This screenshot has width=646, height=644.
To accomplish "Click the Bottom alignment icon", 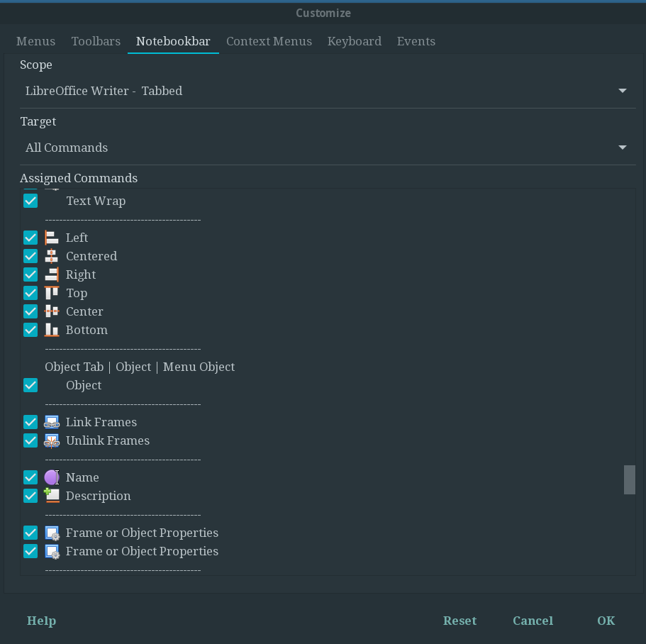I will (52, 330).
